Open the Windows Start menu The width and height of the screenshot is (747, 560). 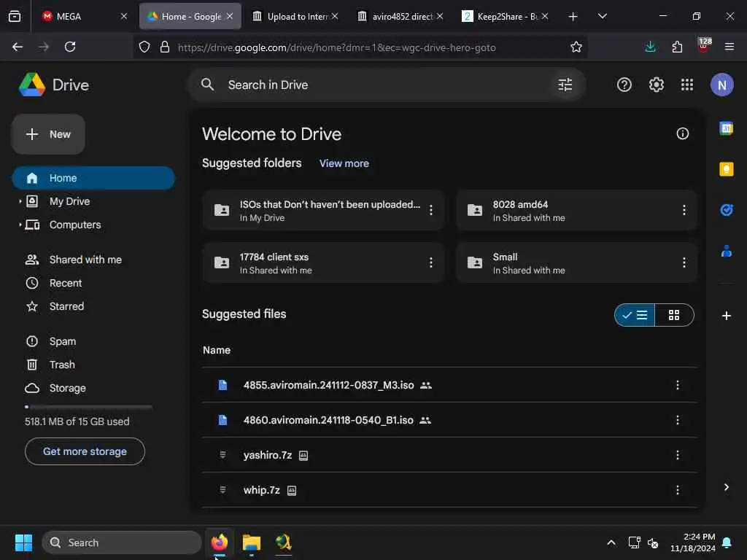tap(23, 542)
